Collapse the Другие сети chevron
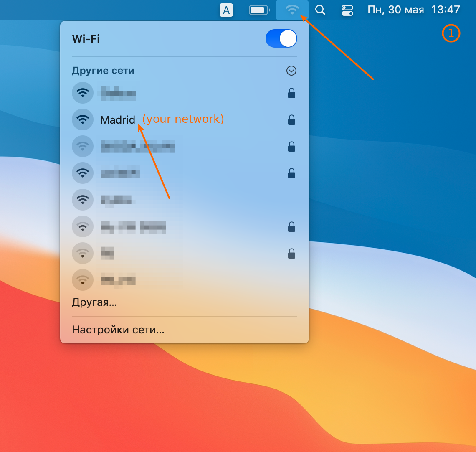 [291, 71]
